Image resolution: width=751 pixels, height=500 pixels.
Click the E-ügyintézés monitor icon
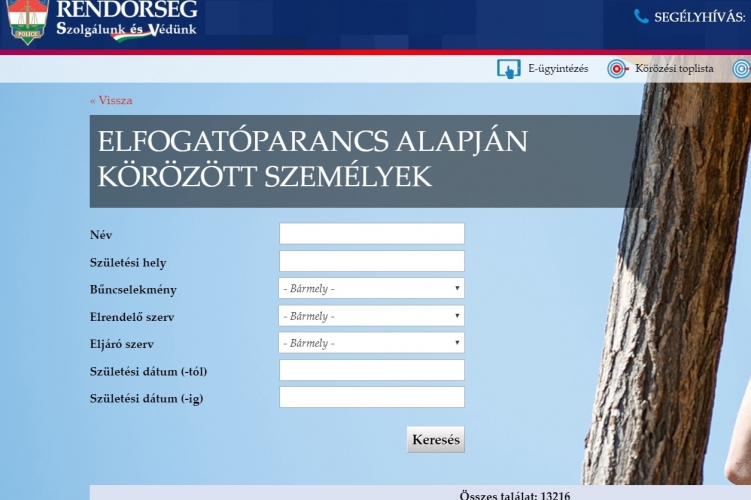[509, 69]
